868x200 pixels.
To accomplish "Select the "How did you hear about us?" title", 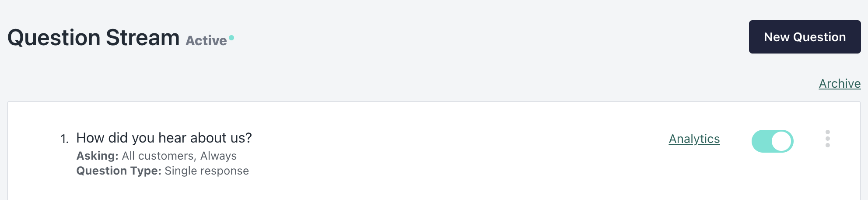I will (164, 138).
